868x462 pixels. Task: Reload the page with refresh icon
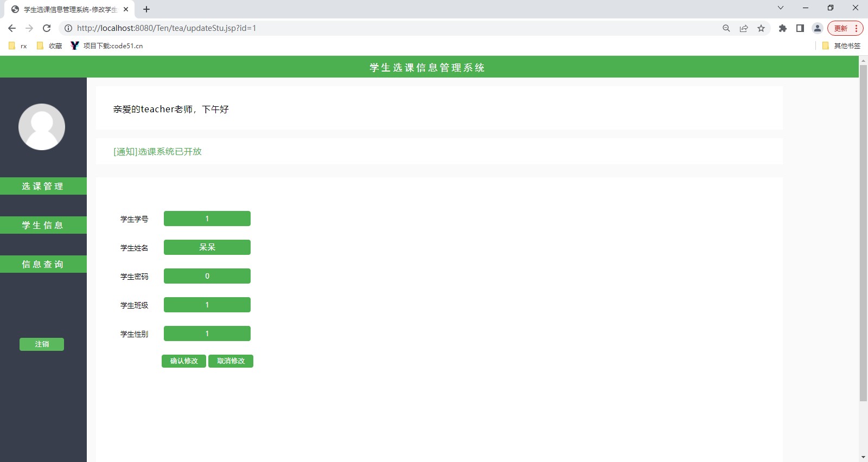pos(47,28)
